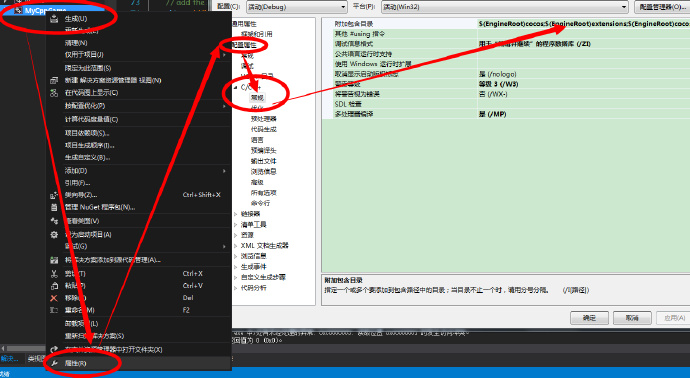The width and height of the screenshot is (690, 378).
Task: Select 管理 NuGet 程序包(N)... entry
Action: coord(99,207)
